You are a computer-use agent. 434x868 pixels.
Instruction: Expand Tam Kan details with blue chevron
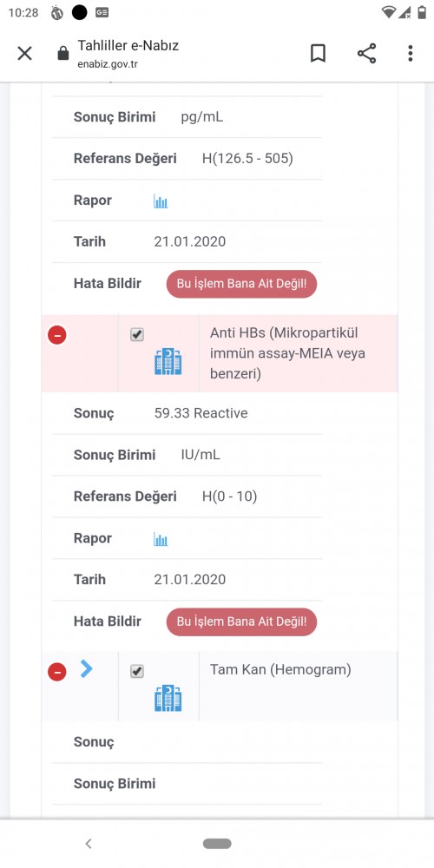pos(86,668)
